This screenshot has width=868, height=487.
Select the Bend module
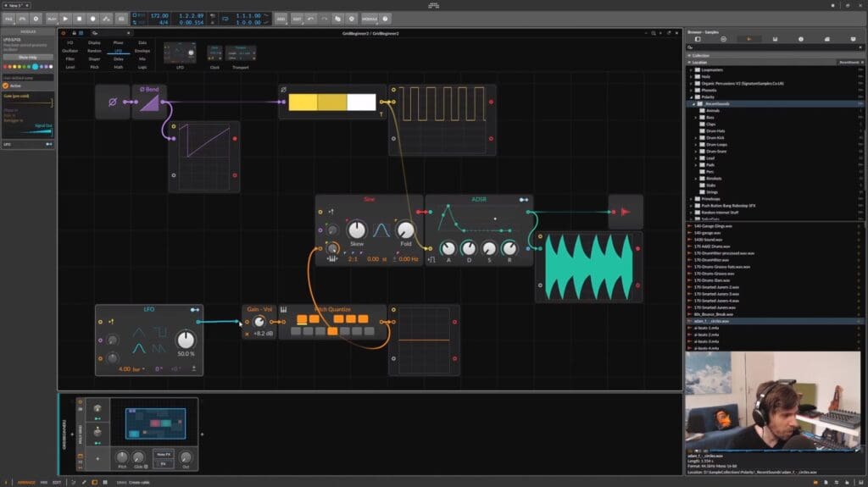tap(149, 102)
